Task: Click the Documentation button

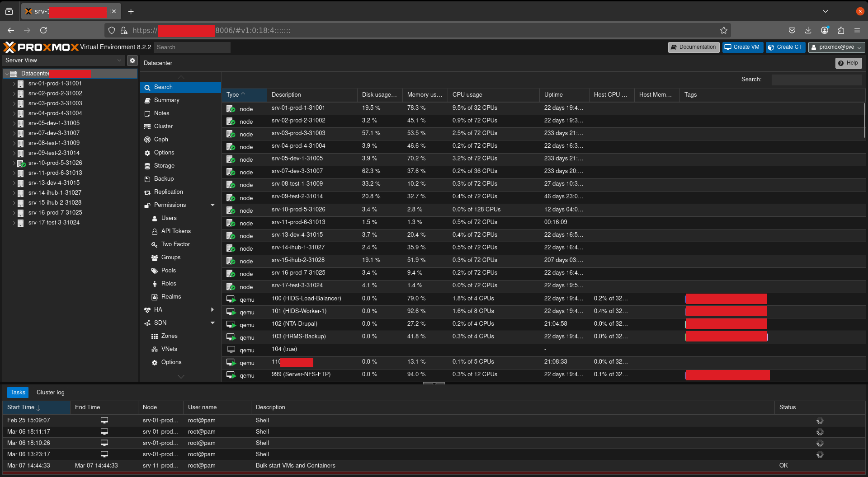Action: 693,47
